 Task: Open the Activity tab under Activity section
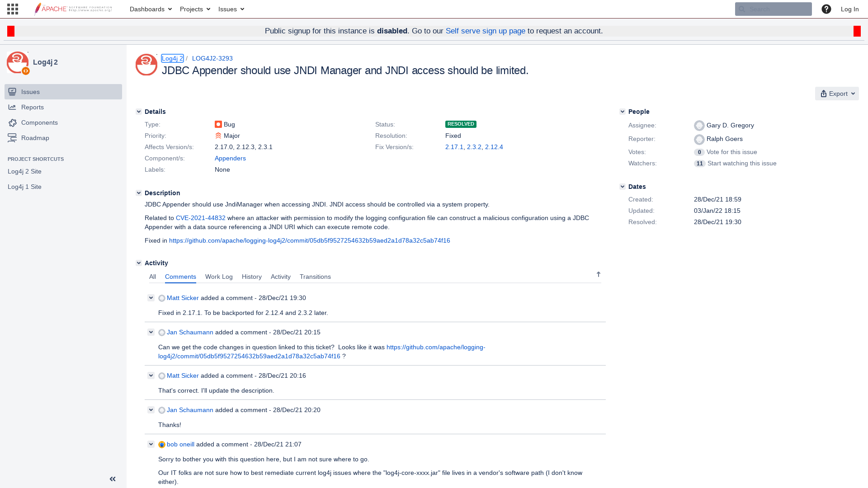click(x=281, y=277)
